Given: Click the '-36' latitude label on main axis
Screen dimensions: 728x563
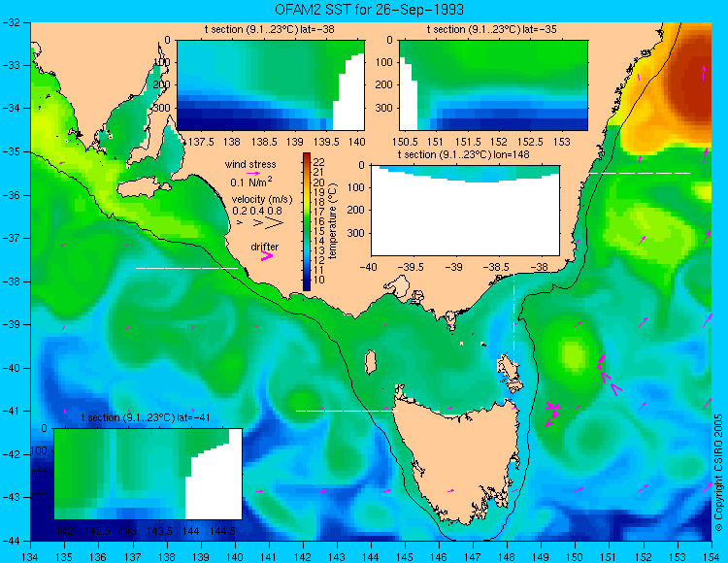Looking at the screenshot, I should coord(11,195).
